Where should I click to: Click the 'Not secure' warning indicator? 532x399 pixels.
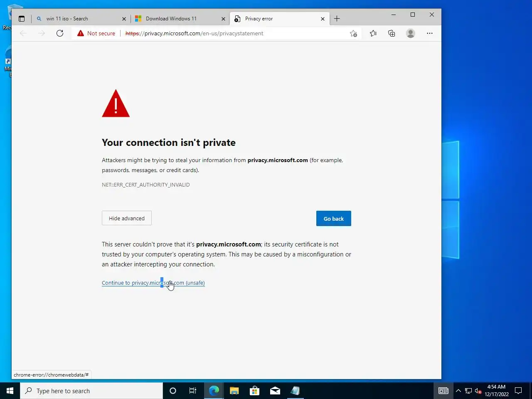coord(96,33)
